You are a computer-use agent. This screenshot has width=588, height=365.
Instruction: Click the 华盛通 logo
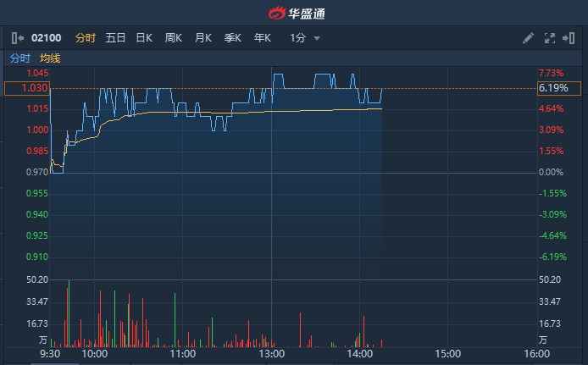click(297, 13)
